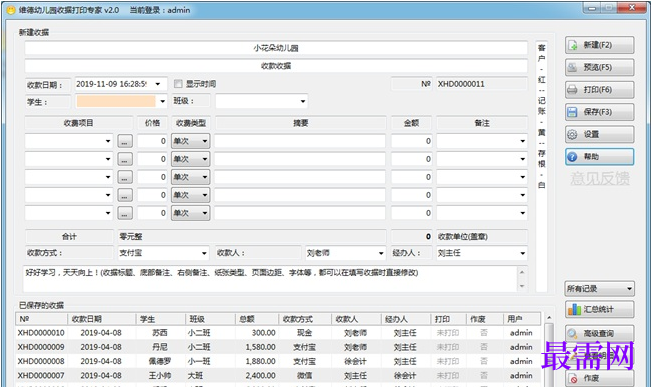Screen dimensions: 653x387
Task: Open the 设置 settings button
Action: pos(599,134)
